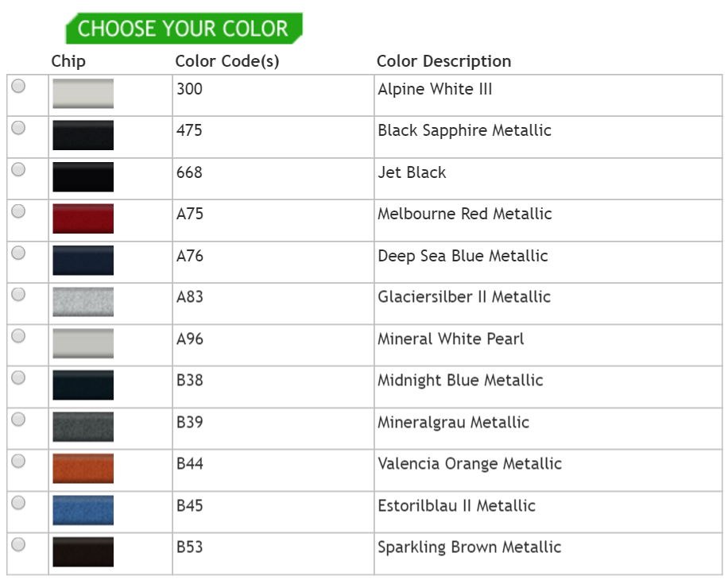The height and width of the screenshot is (580, 728).
Task: Click the Valencia Orange color chip
Action: click(83, 469)
